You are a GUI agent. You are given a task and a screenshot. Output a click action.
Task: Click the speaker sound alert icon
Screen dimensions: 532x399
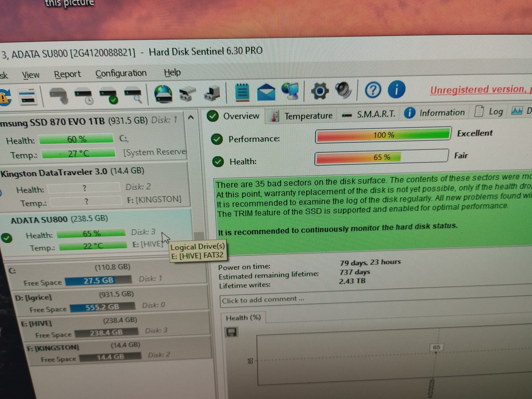click(x=344, y=91)
